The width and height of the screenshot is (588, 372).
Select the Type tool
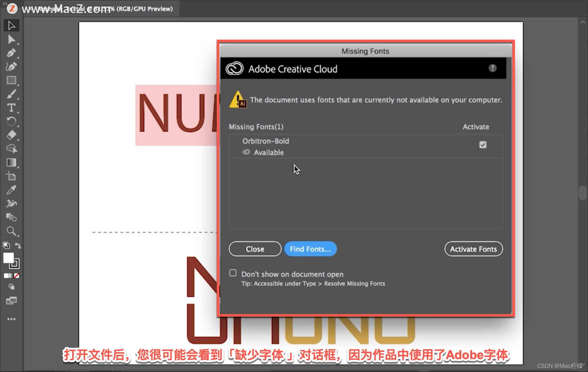pyautogui.click(x=11, y=108)
